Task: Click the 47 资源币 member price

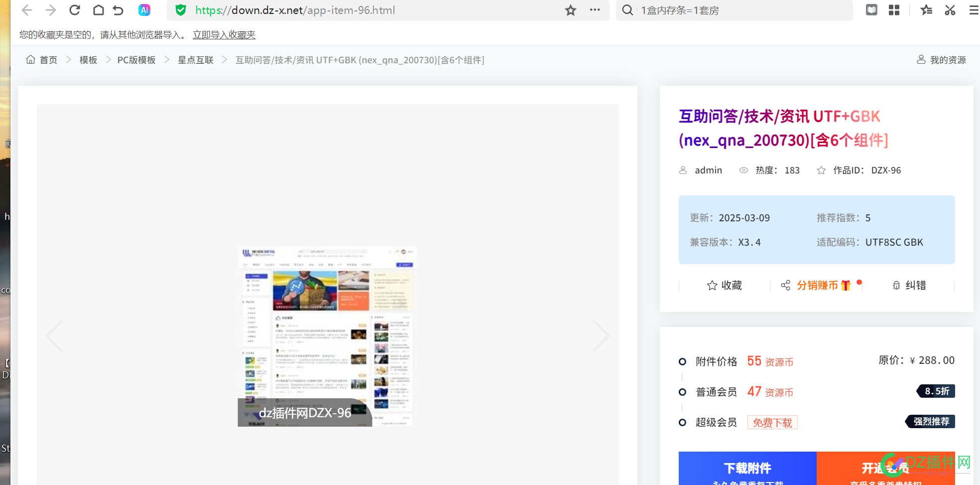Action: (770, 392)
